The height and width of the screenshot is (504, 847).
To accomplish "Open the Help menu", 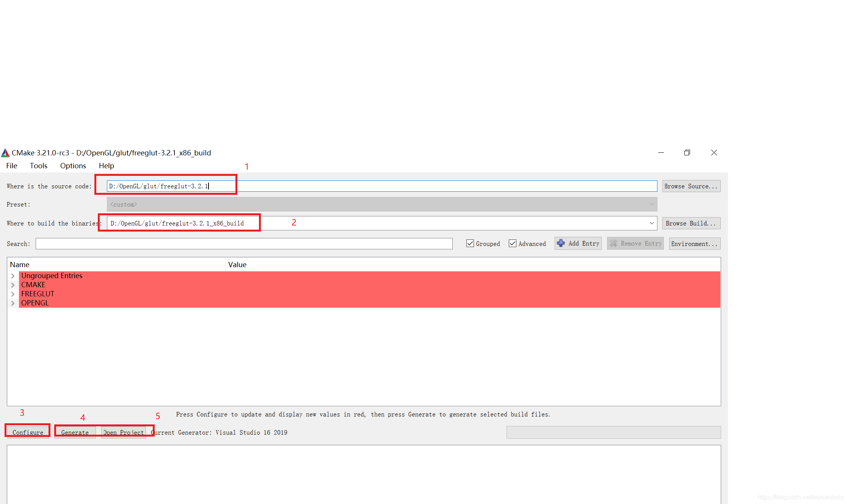I will pos(107,166).
